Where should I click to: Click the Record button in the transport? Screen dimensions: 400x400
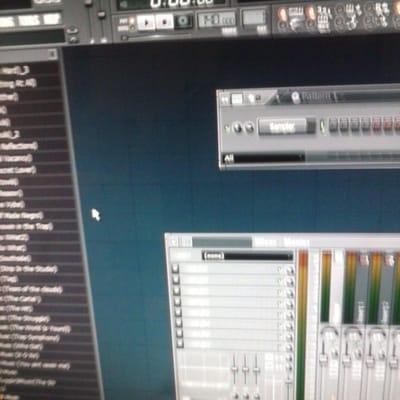tap(183, 21)
